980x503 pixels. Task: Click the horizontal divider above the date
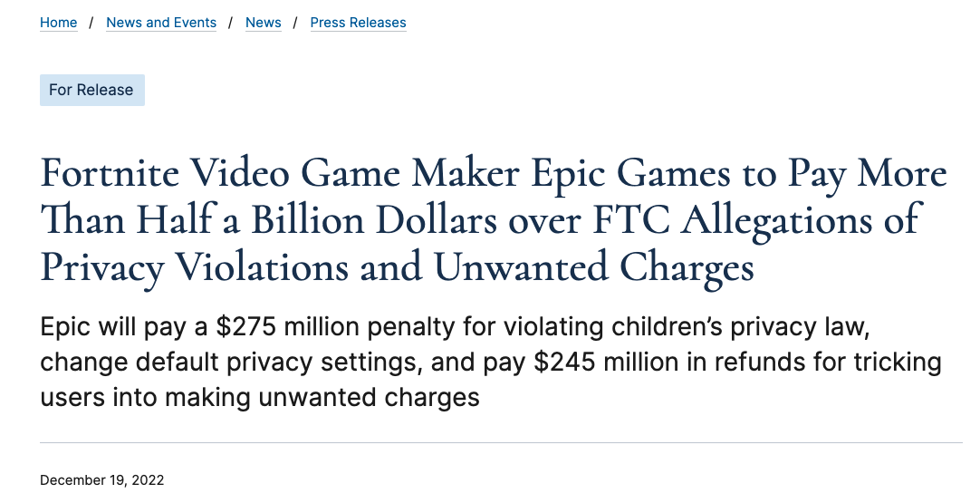(501, 443)
